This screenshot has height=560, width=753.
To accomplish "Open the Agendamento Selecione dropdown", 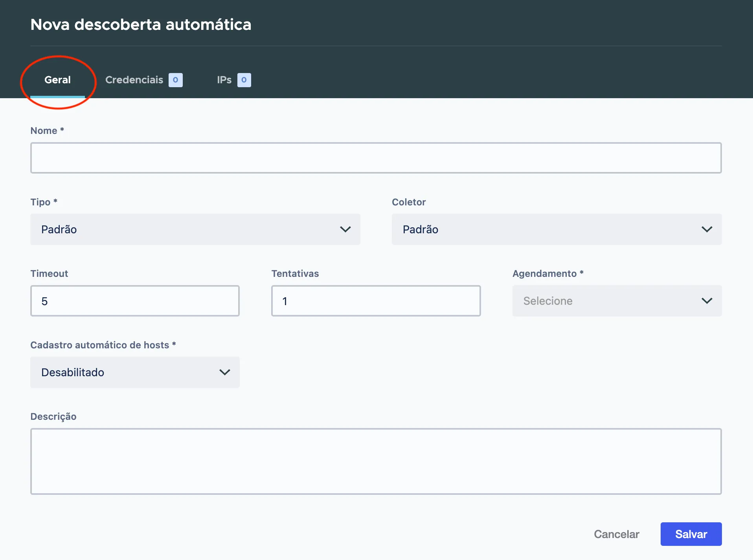I will pos(617,301).
